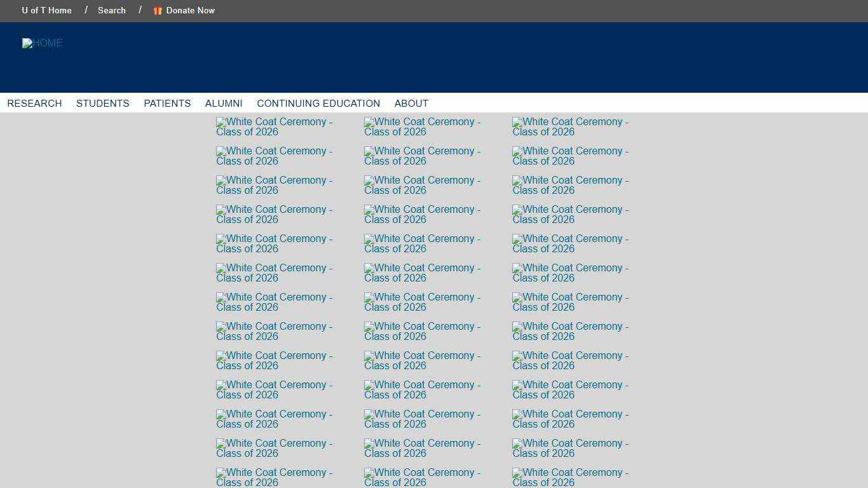868x488 pixels.
Task: Open the Search link in top bar
Action: [112, 11]
